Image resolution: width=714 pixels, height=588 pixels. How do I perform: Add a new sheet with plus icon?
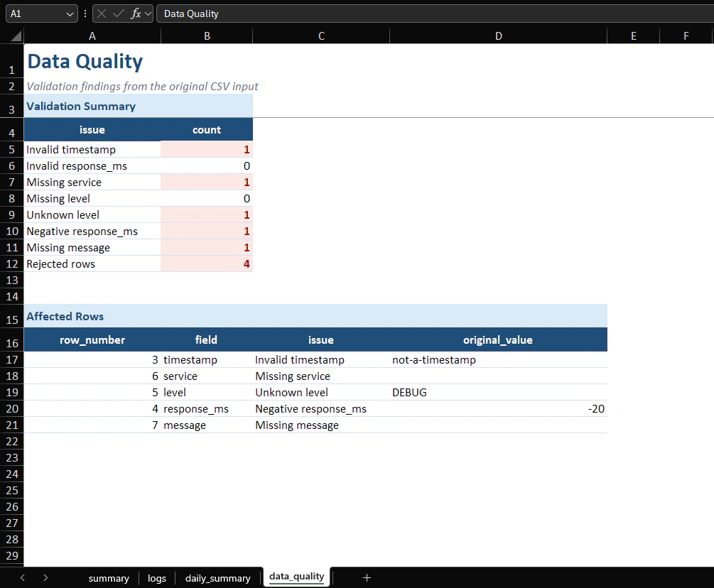tap(367, 577)
